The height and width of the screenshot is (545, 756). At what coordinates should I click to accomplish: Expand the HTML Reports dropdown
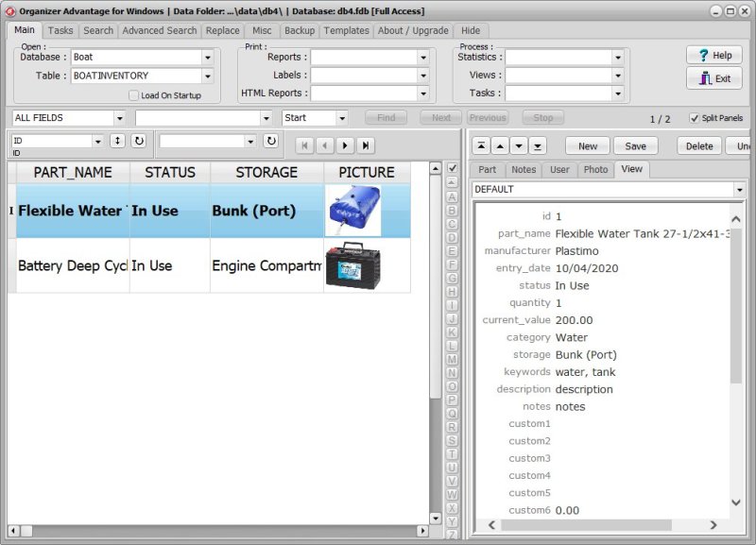[x=422, y=94]
